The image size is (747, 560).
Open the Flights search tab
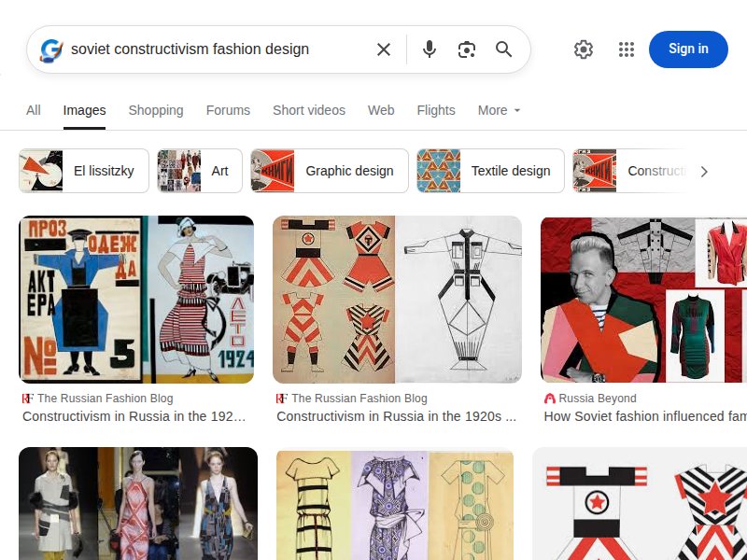pyautogui.click(x=436, y=110)
